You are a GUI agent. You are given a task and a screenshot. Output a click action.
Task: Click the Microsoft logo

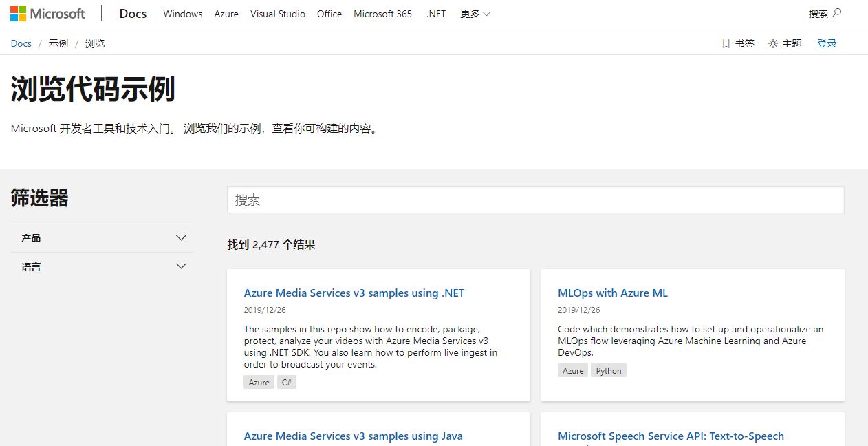tap(47, 14)
